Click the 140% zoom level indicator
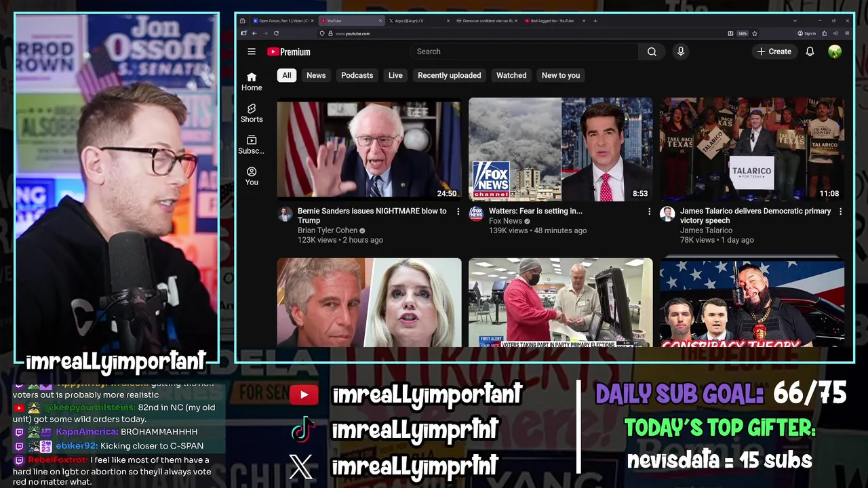The height and width of the screenshot is (488, 868). pyautogui.click(x=742, y=33)
